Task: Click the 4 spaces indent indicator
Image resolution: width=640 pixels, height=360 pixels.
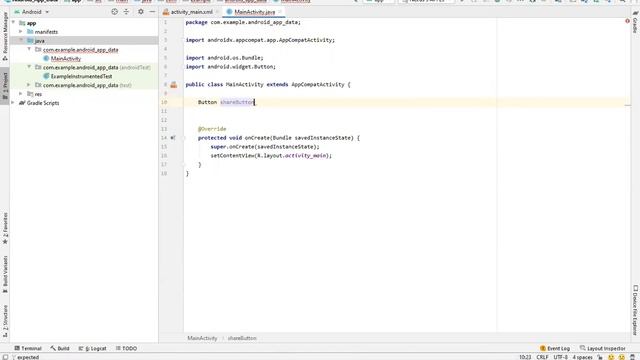Action: pos(582,357)
